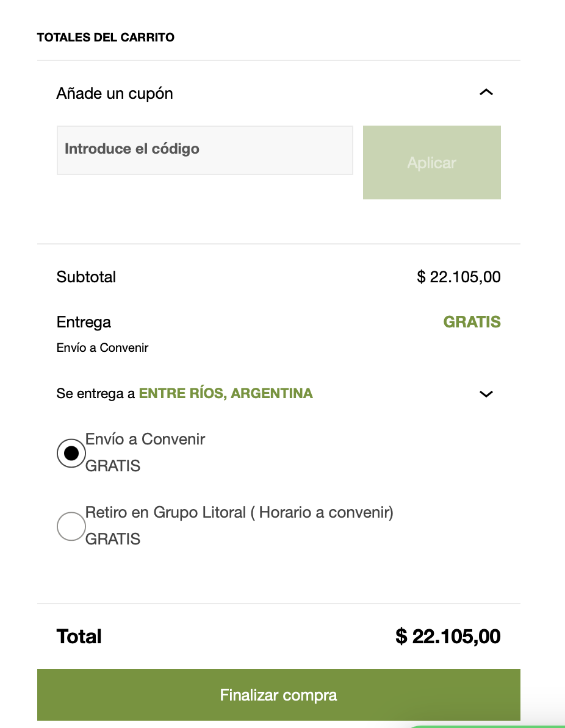Apply coupon with the Aplicar button
The height and width of the screenshot is (728, 565).
431,163
